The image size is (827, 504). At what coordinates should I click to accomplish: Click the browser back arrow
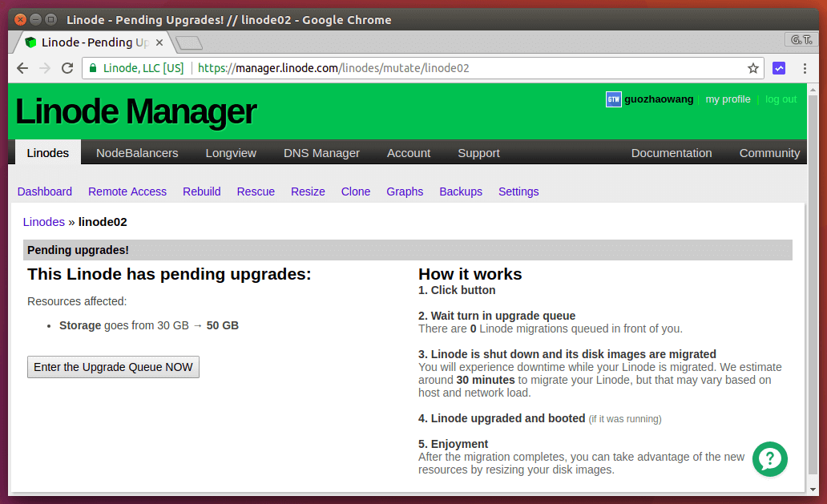coord(22,69)
